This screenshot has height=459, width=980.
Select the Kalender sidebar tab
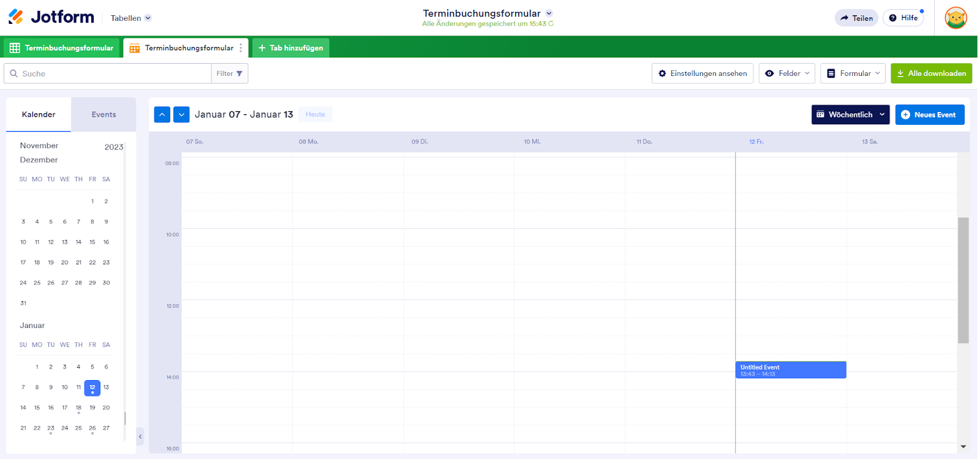point(39,114)
